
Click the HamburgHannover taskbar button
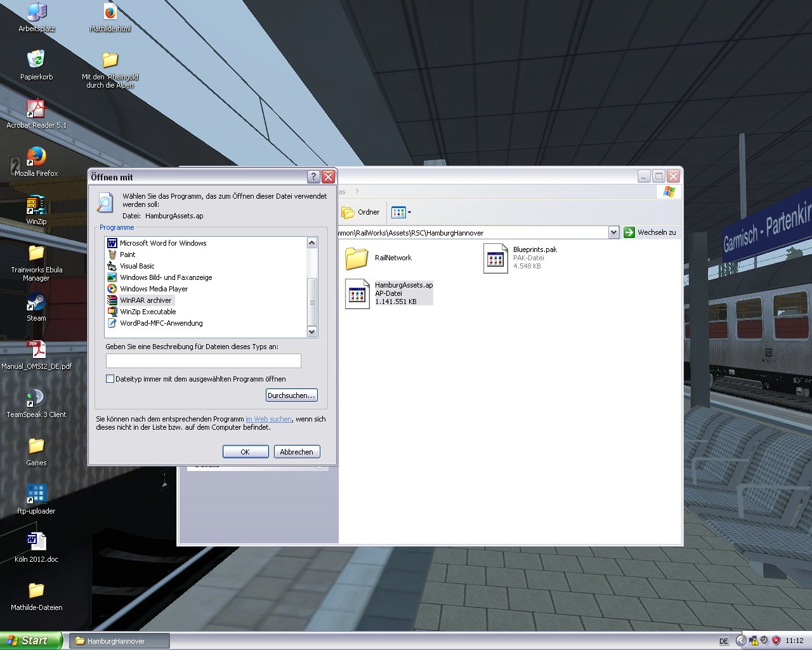click(x=119, y=641)
